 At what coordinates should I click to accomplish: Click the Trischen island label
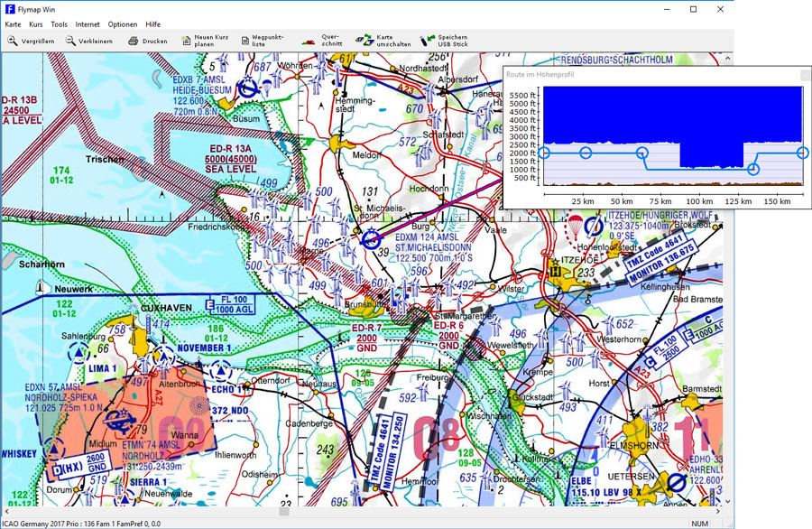(106, 159)
